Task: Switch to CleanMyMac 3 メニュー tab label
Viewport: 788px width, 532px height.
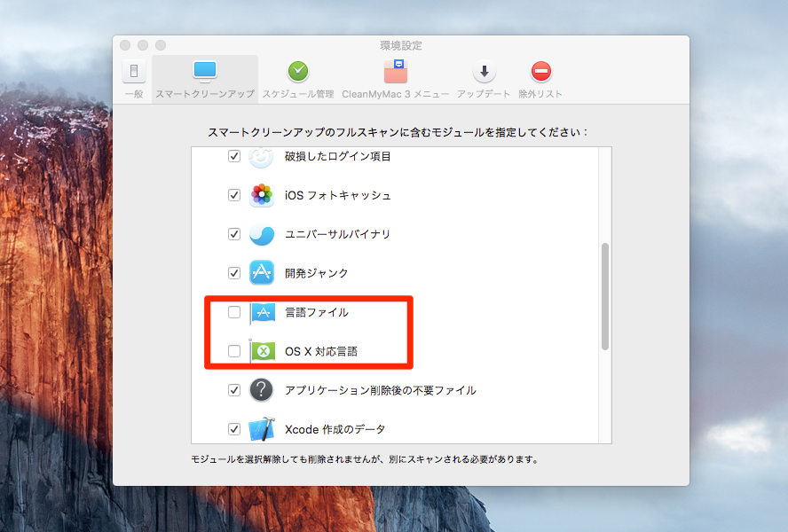Action: tap(396, 94)
